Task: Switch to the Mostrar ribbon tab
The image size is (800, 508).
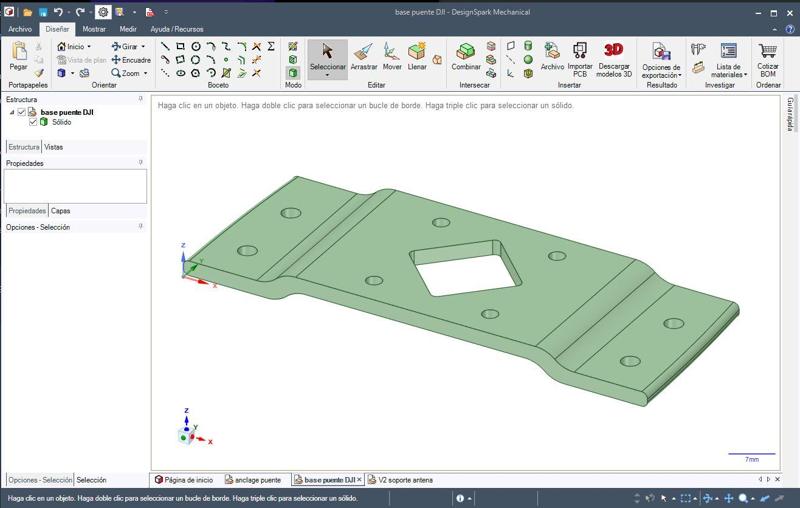Action: click(94, 29)
